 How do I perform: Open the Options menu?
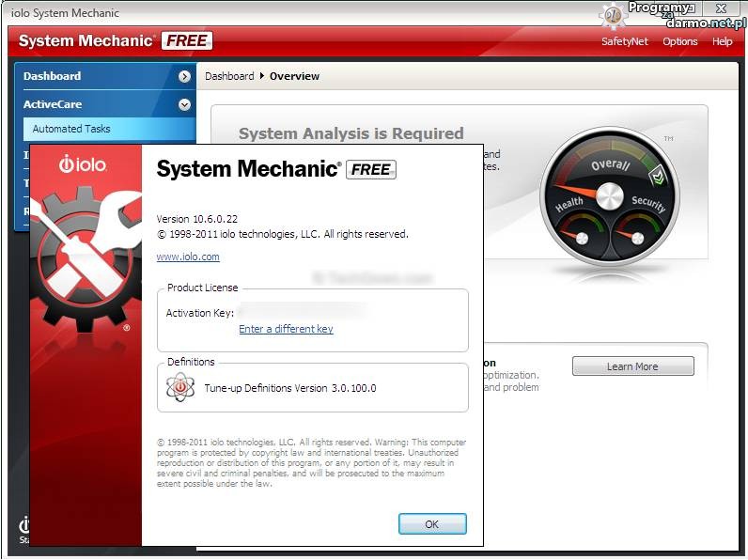[679, 41]
